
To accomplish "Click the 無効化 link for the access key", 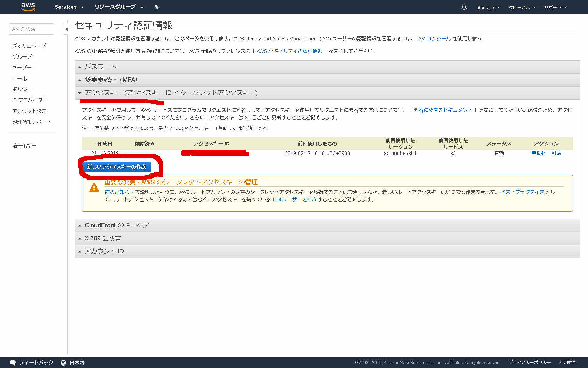I will (x=539, y=153).
